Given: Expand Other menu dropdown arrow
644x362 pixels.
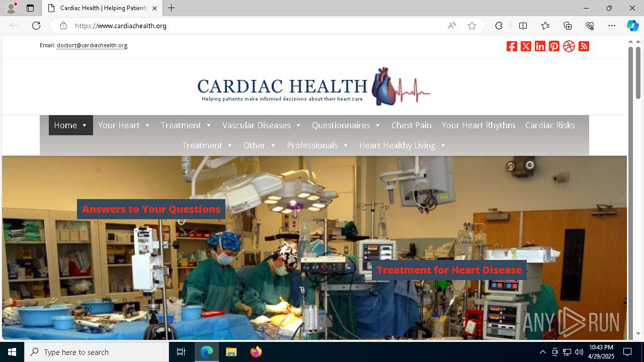Looking at the screenshot, I should [273, 145].
